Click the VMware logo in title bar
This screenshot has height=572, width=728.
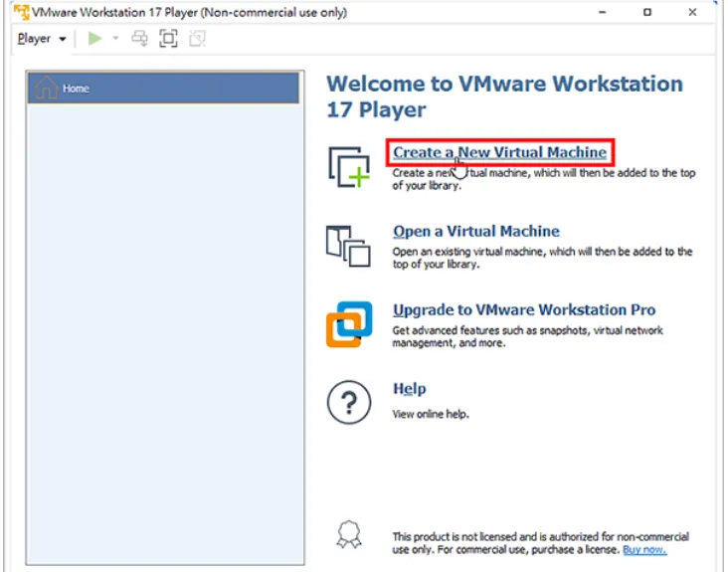pyautogui.click(x=21, y=12)
